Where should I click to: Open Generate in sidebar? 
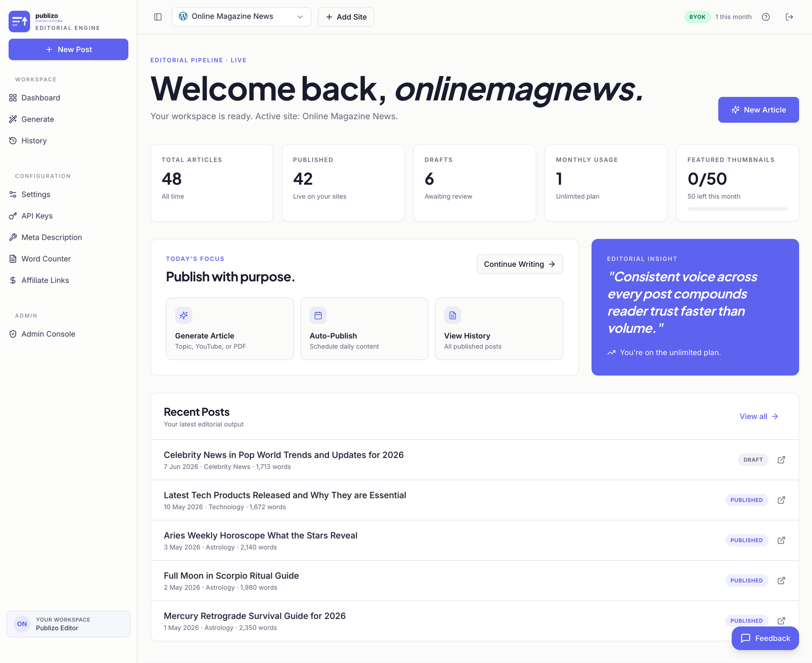coord(69,119)
